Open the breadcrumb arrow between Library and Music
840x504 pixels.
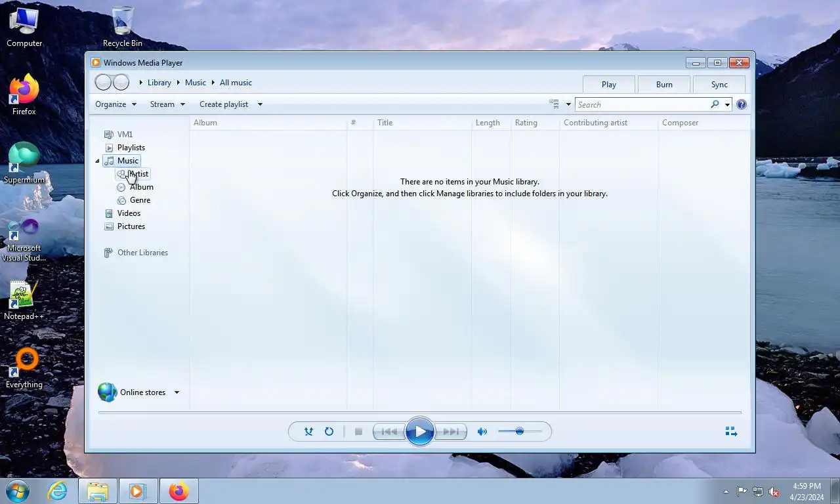[x=178, y=83]
